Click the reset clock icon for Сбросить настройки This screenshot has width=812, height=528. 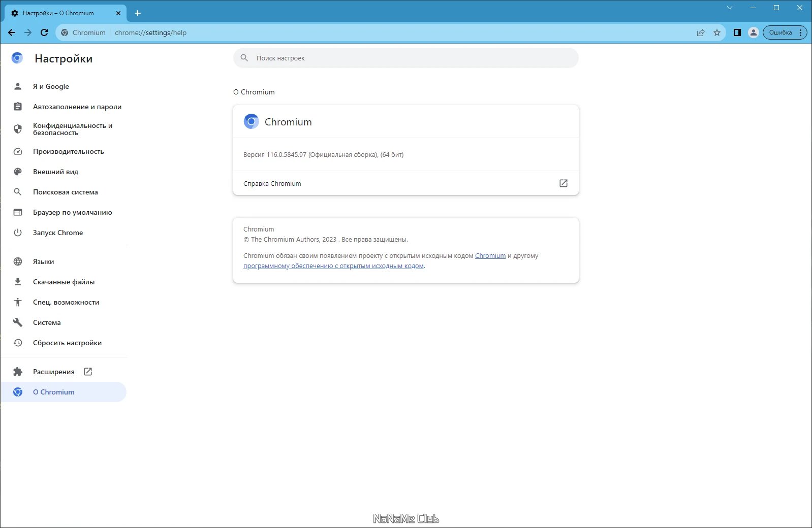(x=18, y=343)
